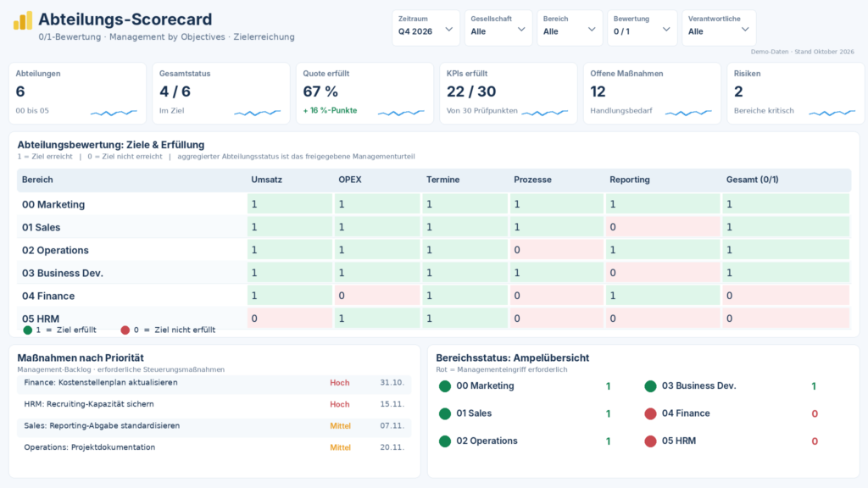Click the red Umsatz cell for 05 HRM
The height and width of the screenshot is (488, 868).
pyautogui.click(x=290, y=319)
